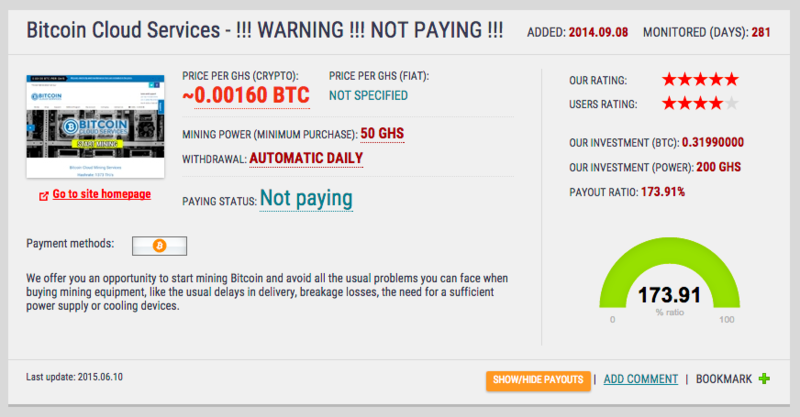Viewport: 800px width, 417px height.
Task: Click the 50 GHS minimum purchase value
Action: (382, 134)
